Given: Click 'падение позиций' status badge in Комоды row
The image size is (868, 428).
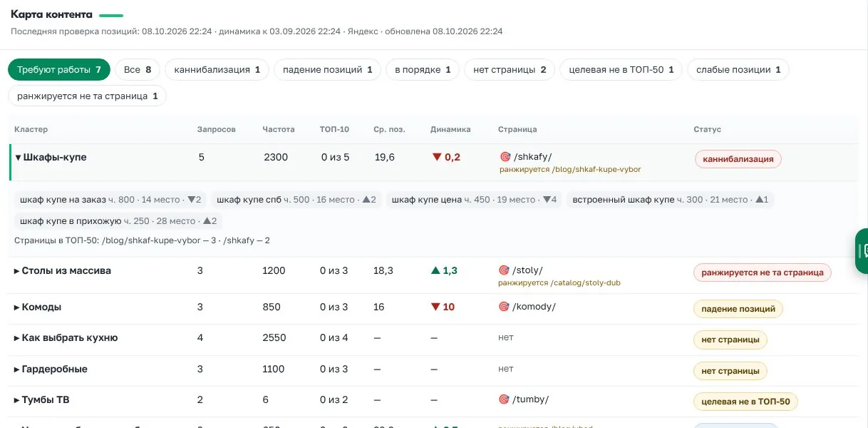Looking at the screenshot, I should 738,309.
